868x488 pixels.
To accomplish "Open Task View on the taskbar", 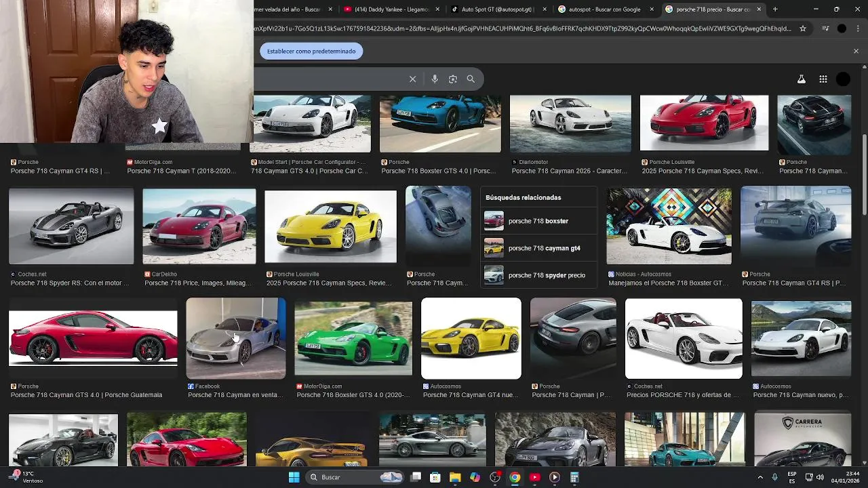I will tap(416, 477).
